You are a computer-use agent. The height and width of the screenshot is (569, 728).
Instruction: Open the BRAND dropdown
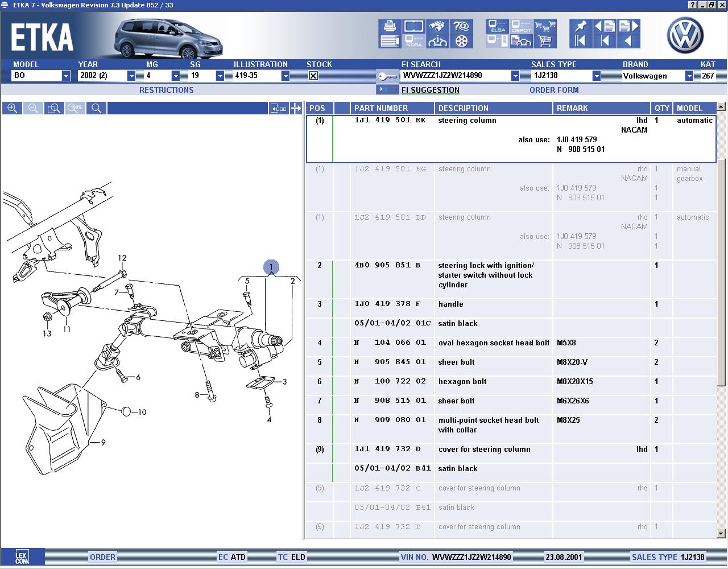(689, 76)
